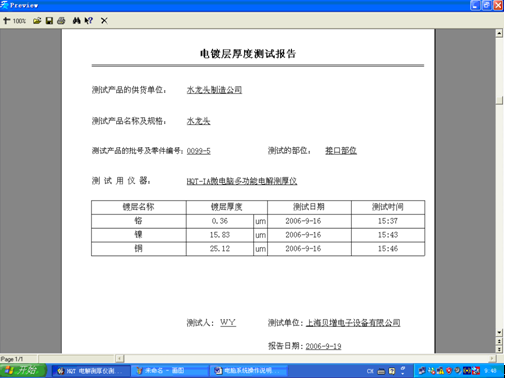Click the vertical scrollbar up arrow
Screen dimensions: 505x379
499,33
